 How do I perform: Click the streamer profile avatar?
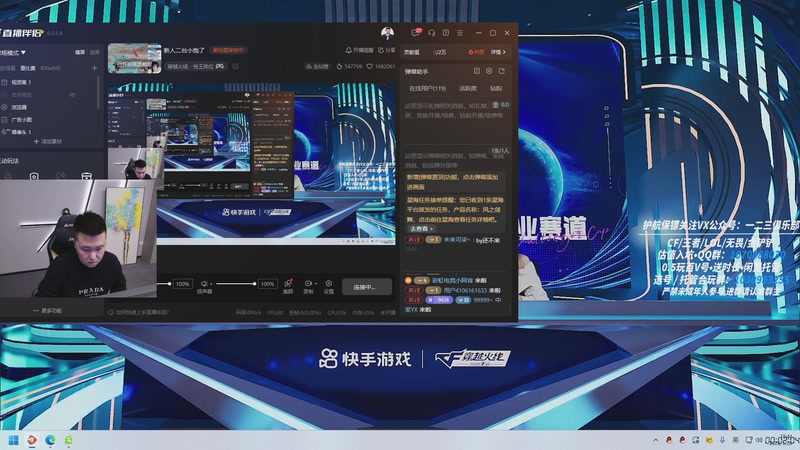[387, 33]
